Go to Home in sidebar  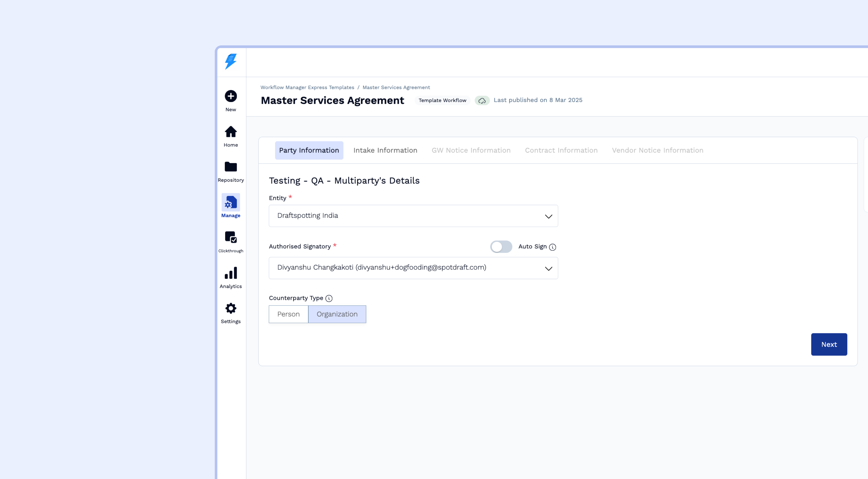[x=231, y=132]
